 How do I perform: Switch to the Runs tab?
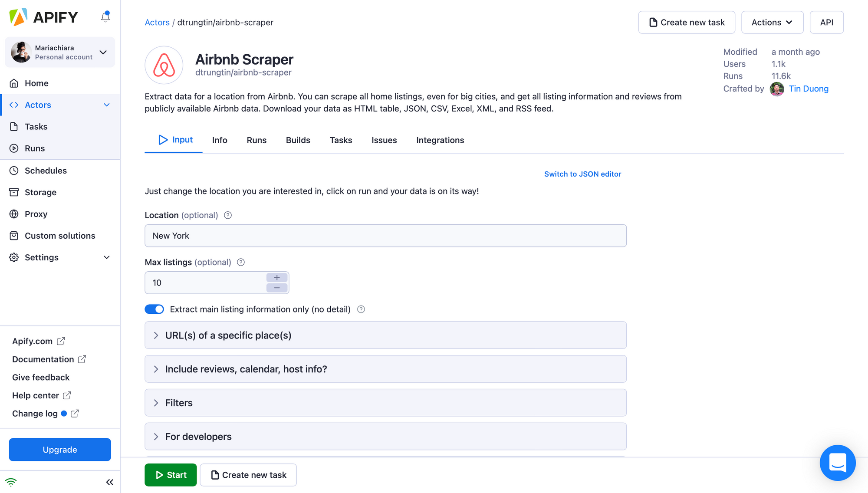point(256,140)
